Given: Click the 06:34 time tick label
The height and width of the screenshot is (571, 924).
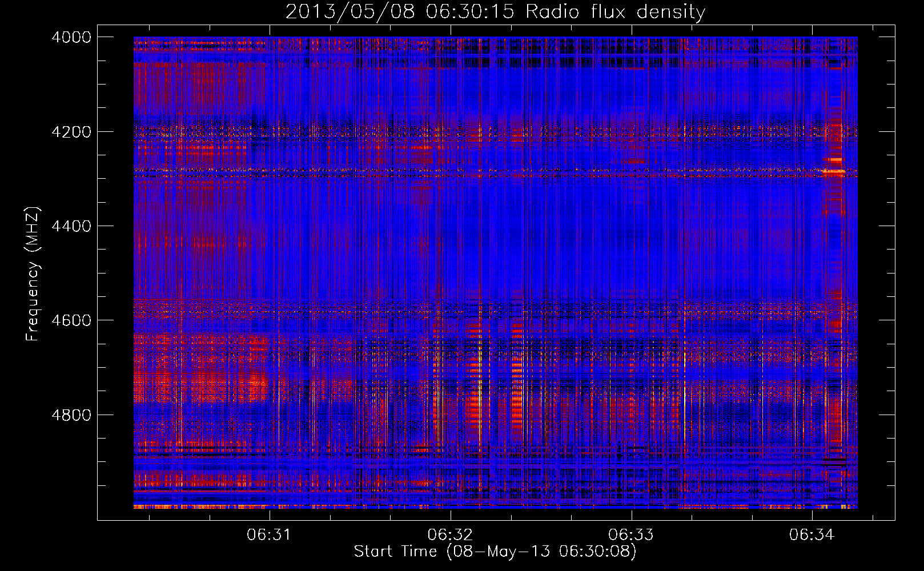Looking at the screenshot, I should 812,534.
